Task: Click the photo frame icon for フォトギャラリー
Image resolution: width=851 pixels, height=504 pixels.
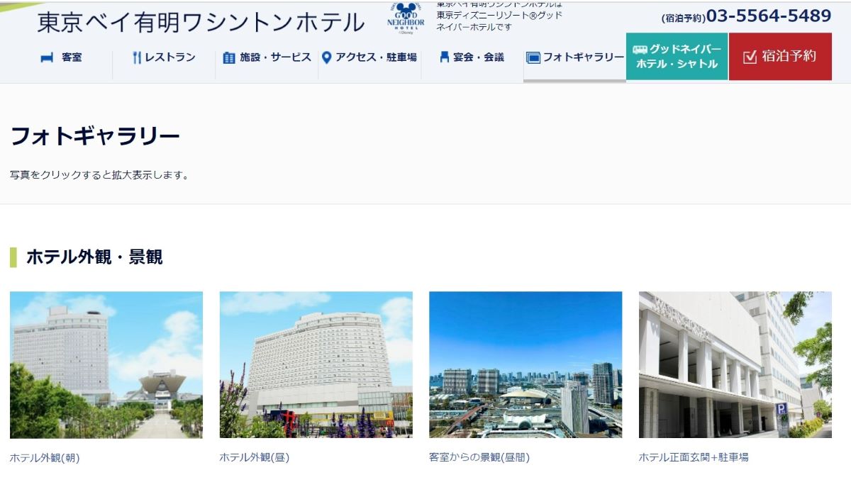Action: click(x=533, y=57)
